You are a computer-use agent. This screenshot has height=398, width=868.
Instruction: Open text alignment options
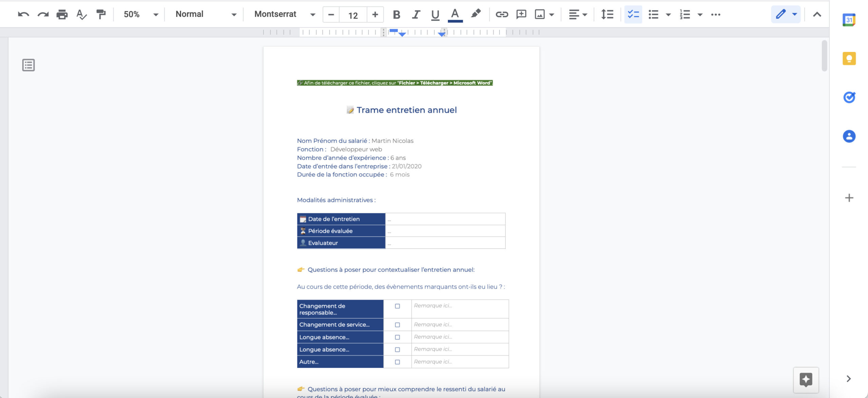tap(578, 15)
